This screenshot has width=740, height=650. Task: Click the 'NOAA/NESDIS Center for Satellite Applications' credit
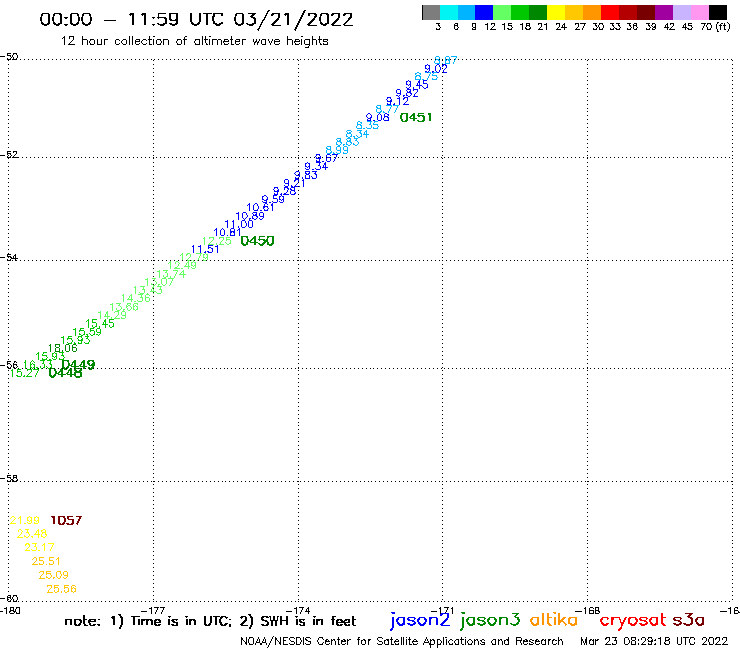(x=362, y=641)
